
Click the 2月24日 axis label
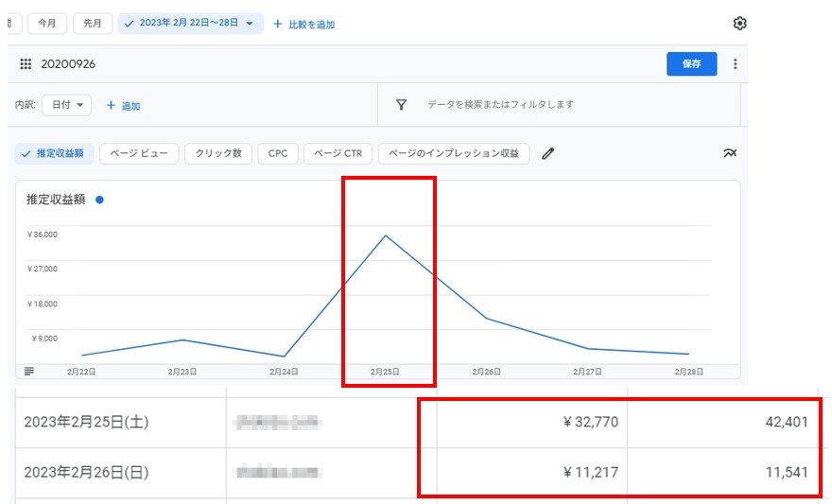(284, 372)
